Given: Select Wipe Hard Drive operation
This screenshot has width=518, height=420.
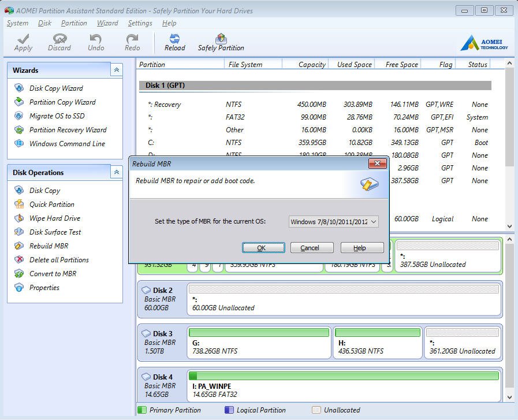Looking at the screenshot, I should click(54, 218).
